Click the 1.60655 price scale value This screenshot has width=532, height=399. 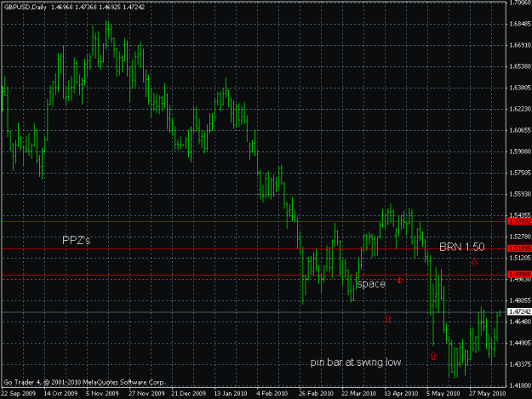click(519, 130)
